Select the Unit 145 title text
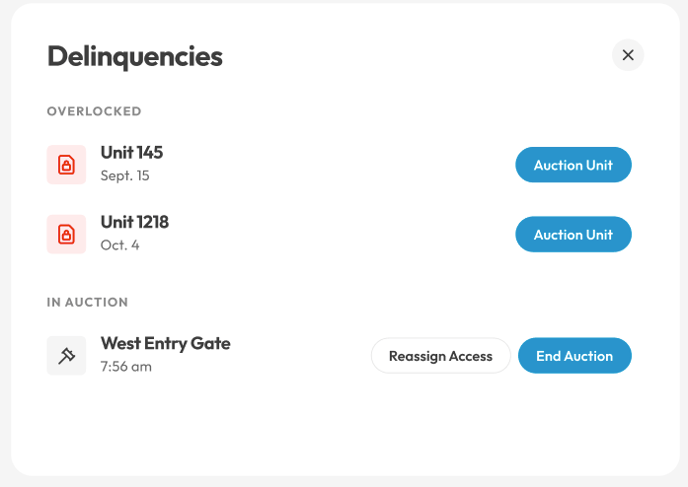 click(132, 153)
